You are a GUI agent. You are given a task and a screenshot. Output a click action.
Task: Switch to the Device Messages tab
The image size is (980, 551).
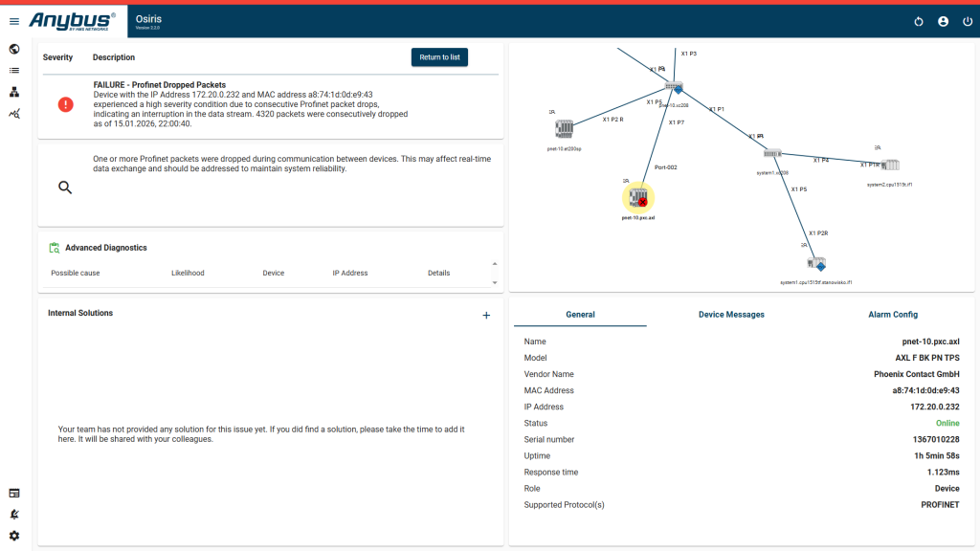731,315
